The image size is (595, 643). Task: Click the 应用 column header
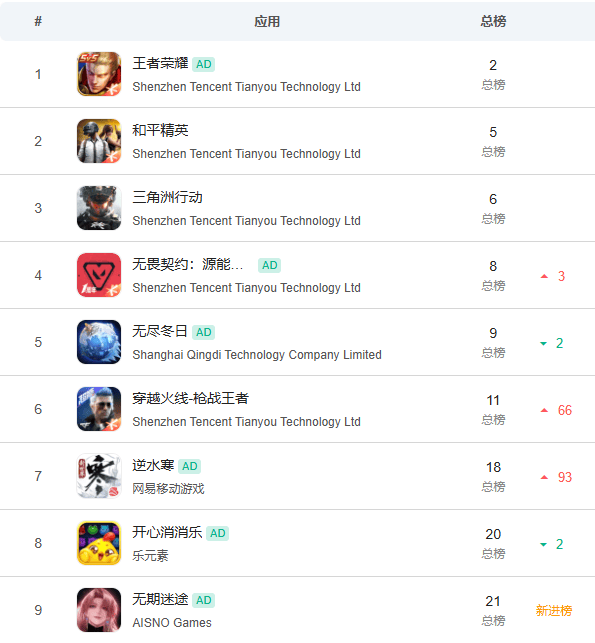tap(267, 21)
